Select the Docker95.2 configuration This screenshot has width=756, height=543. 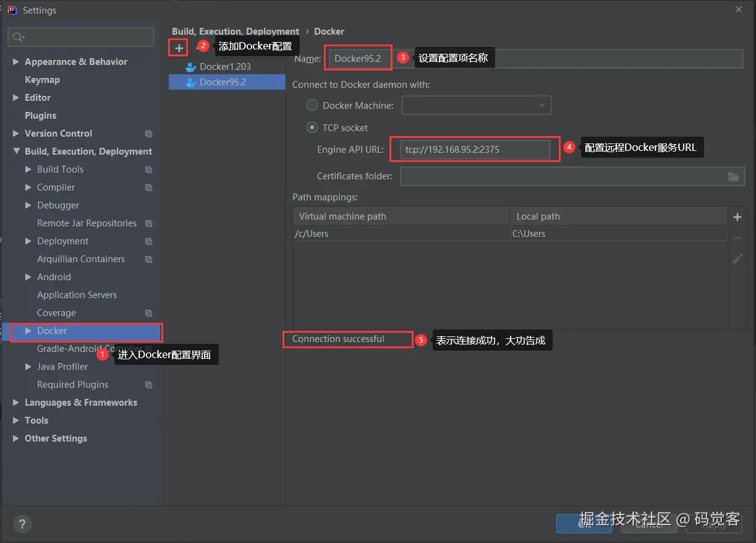pos(227,82)
